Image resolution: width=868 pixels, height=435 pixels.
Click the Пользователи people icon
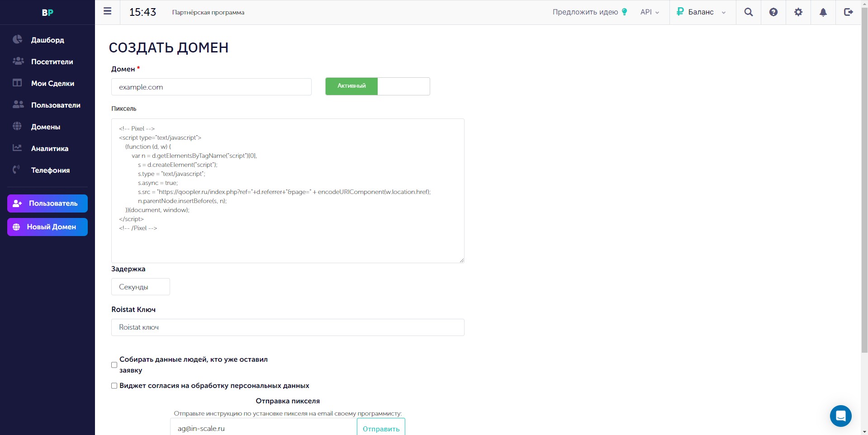click(18, 104)
